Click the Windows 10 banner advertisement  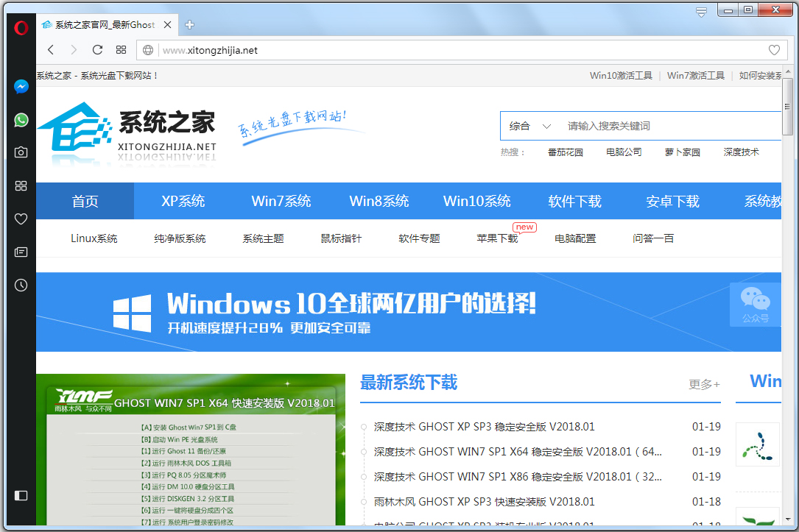tap(409, 312)
